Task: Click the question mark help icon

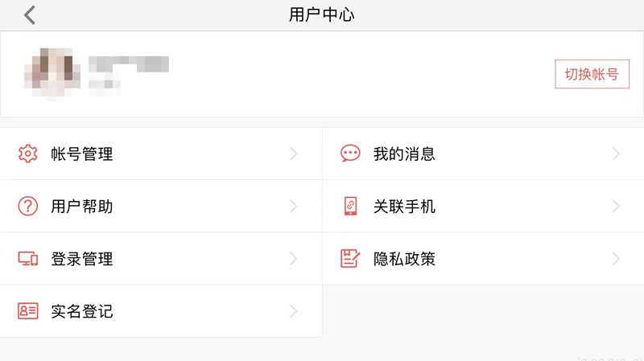Action: coord(28,206)
